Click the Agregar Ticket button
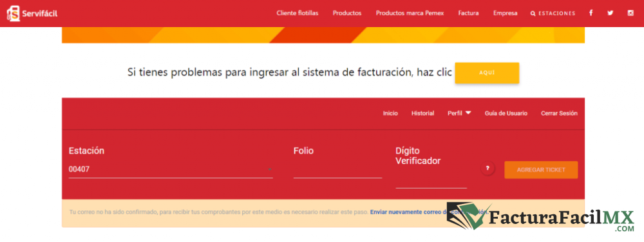The height and width of the screenshot is (242, 644). (x=541, y=170)
